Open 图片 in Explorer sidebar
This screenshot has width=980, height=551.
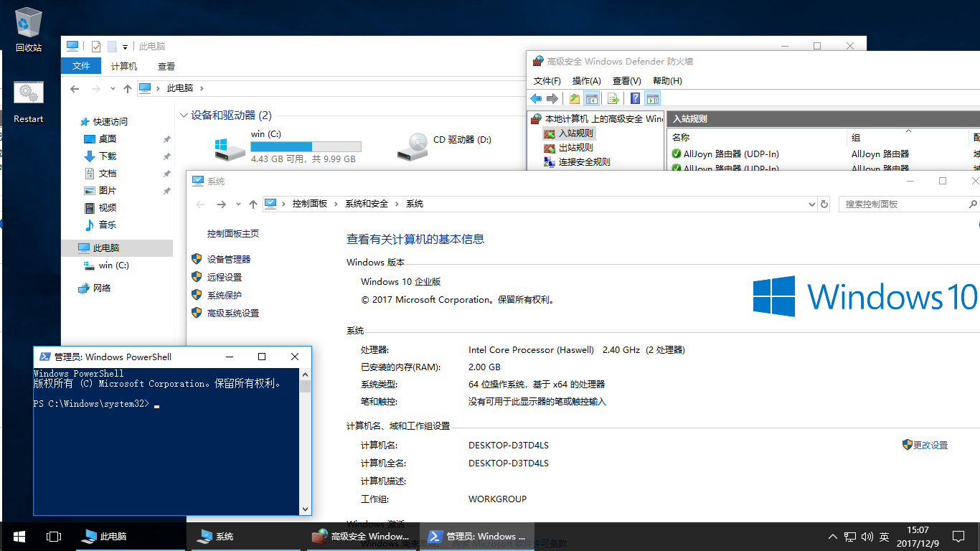100,190
